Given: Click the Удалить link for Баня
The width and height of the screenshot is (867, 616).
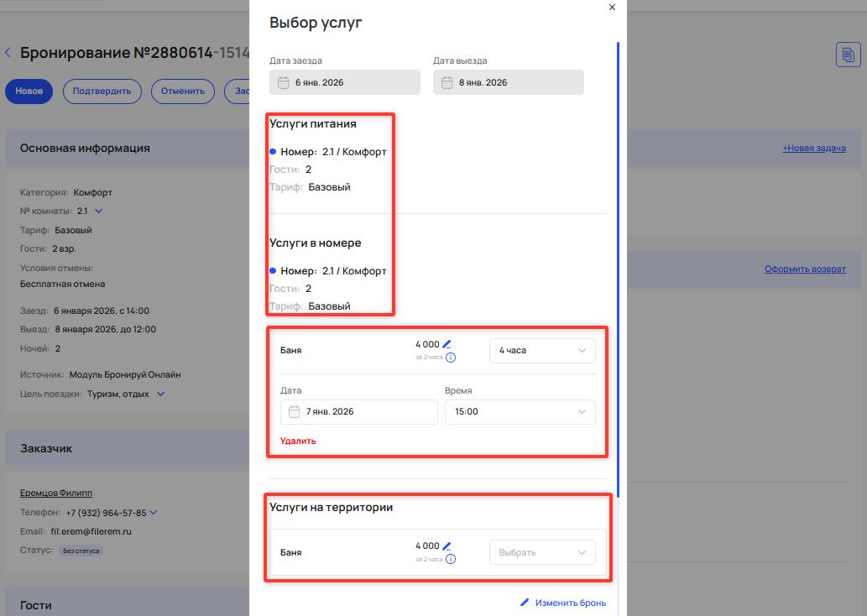Looking at the screenshot, I should 298,441.
